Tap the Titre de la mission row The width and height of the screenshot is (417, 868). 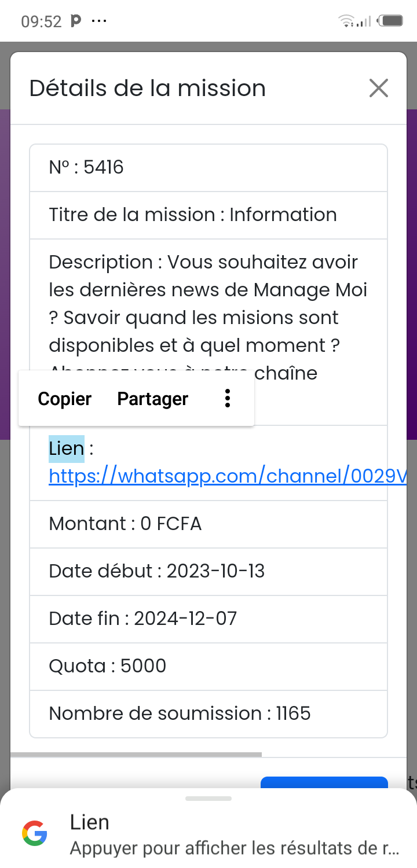[209, 215]
